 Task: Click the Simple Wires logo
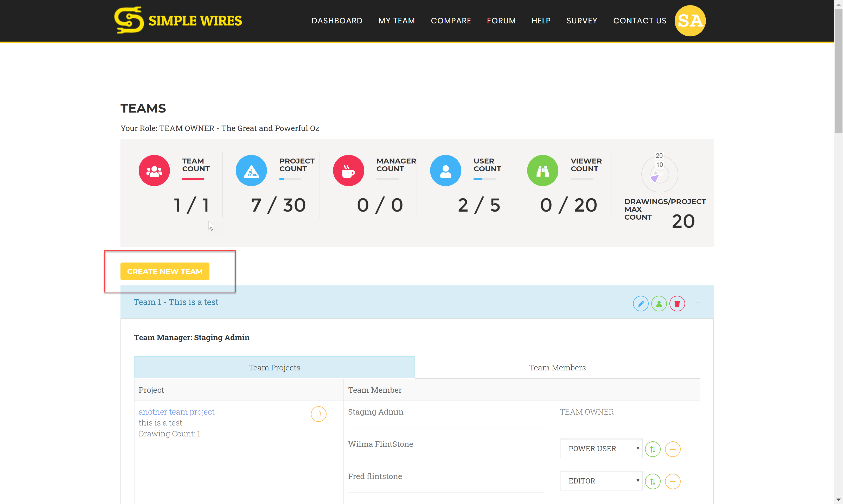click(178, 20)
